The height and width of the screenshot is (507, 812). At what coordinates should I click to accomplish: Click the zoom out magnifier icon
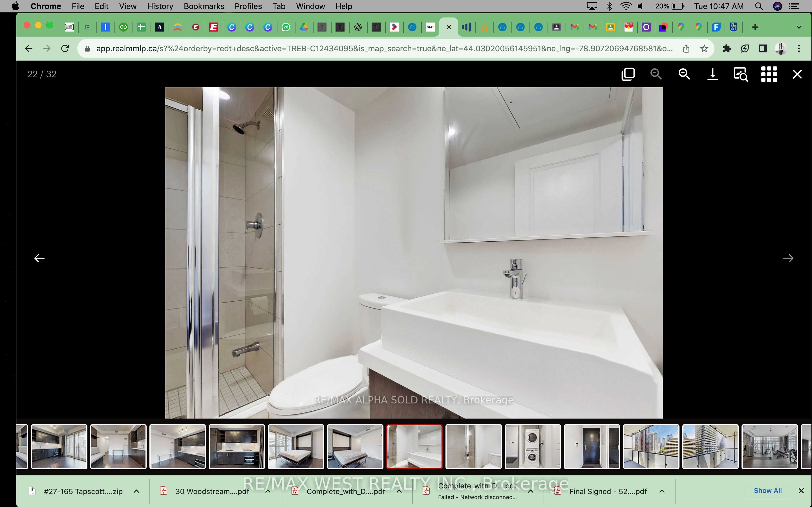[656, 74]
